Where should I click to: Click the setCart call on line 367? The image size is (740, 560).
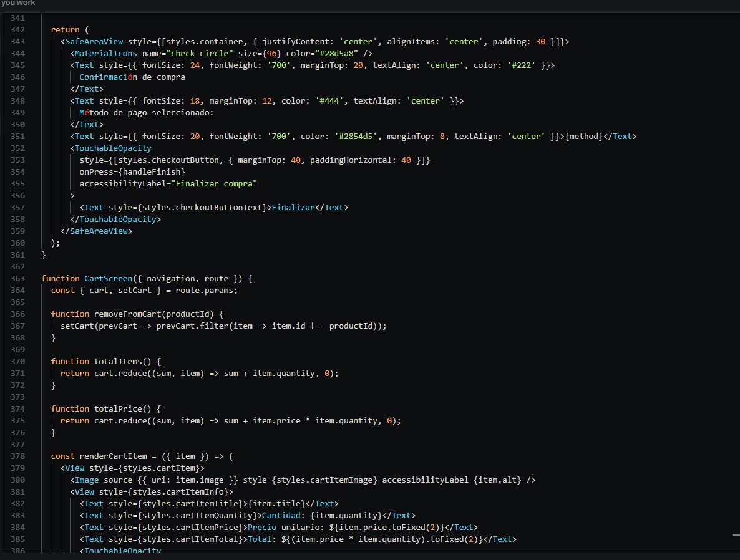pyautogui.click(x=77, y=326)
